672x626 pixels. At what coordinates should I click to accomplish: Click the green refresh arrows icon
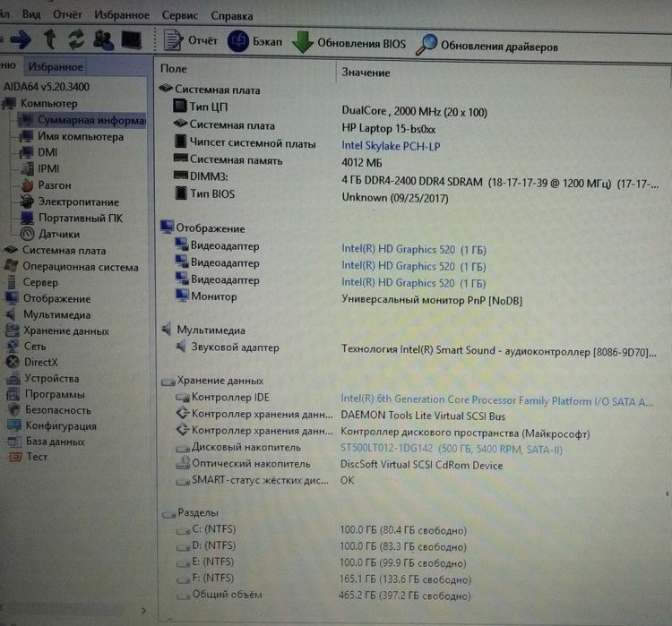click(x=76, y=39)
